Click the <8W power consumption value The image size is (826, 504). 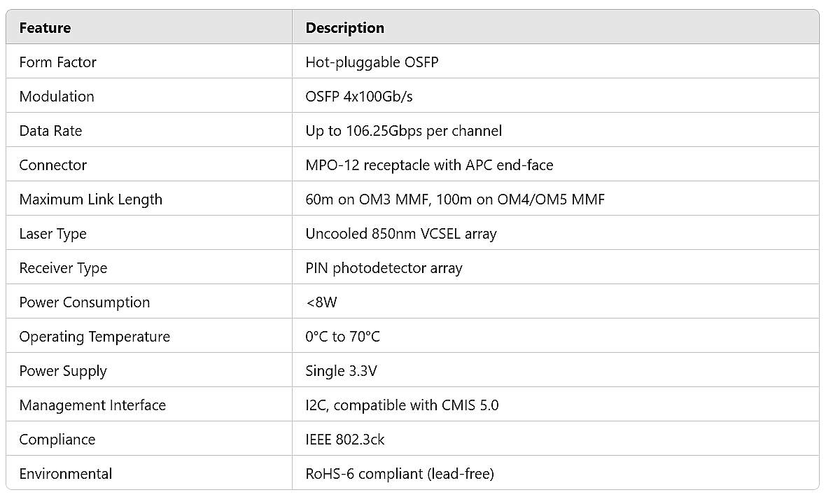pyautogui.click(x=321, y=302)
